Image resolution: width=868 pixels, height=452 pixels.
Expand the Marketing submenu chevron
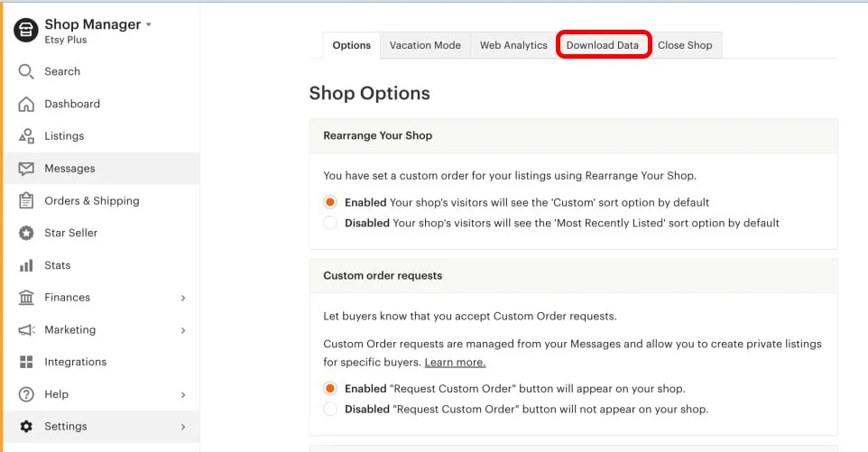coord(183,330)
